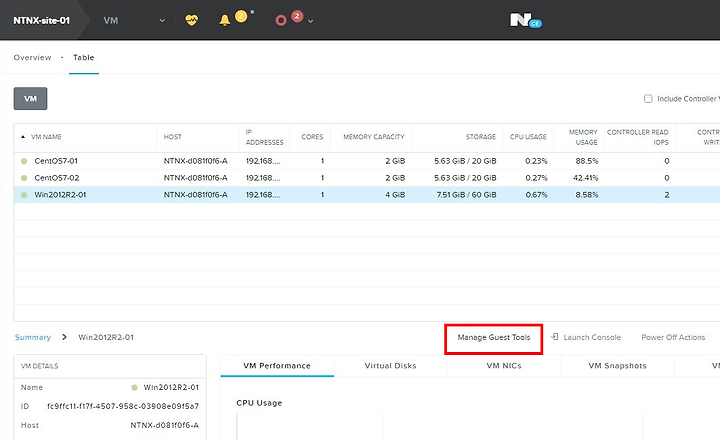Click the red count badge showing 2
720x440 pixels.
pyautogui.click(x=297, y=17)
